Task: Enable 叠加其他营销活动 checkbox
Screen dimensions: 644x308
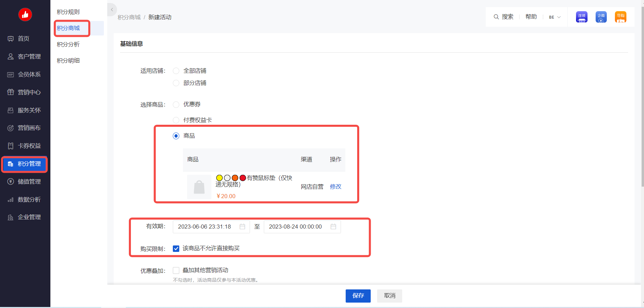Action: click(176, 270)
